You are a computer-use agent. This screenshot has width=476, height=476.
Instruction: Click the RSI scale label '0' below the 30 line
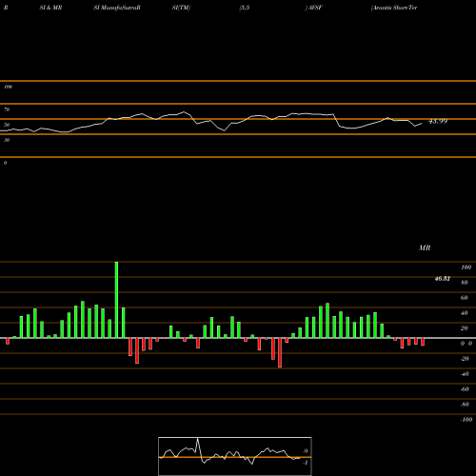point(5,163)
